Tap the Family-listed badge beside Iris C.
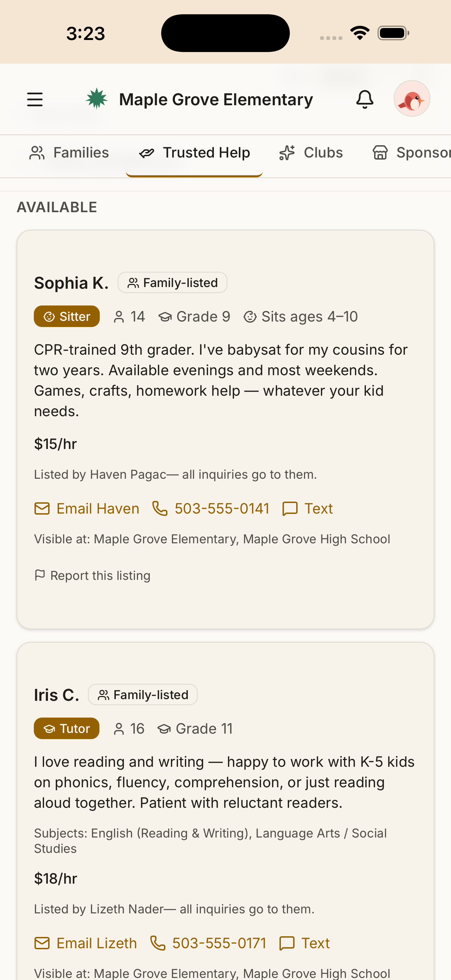This screenshot has width=451, height=980. [142, 695]
